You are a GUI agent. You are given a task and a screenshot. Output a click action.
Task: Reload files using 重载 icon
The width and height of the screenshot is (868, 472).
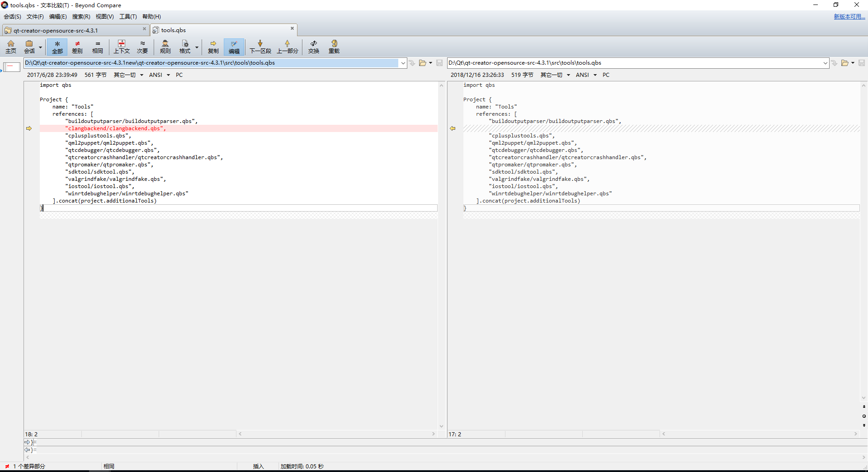(x=334, y=47)
